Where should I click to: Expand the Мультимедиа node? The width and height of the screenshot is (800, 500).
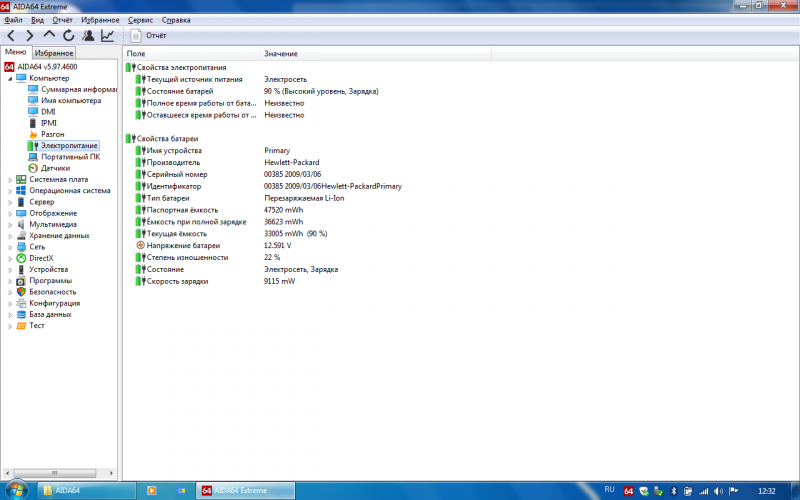pyautogui.click(x=10, y=224)
